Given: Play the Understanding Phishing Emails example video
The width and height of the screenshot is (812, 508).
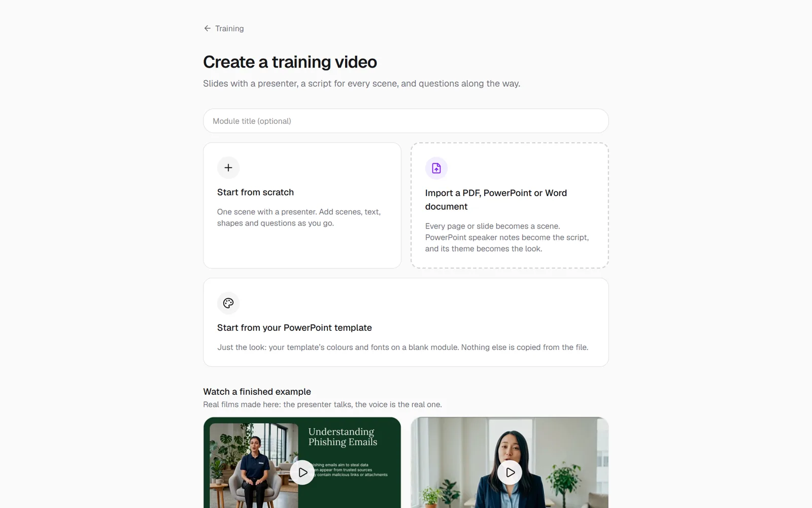Looking at the screenshot, I should click(x=302, y=472).
